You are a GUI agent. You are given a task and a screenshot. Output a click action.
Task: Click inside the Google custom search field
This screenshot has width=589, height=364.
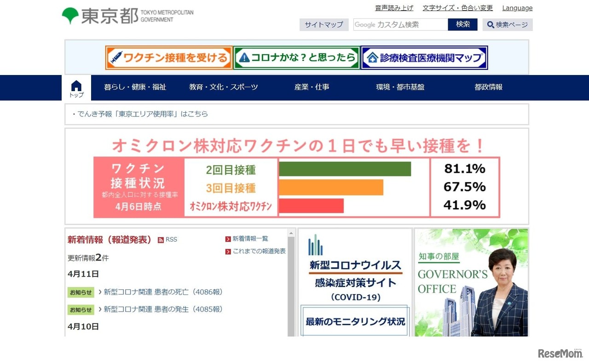pos(399,25)
